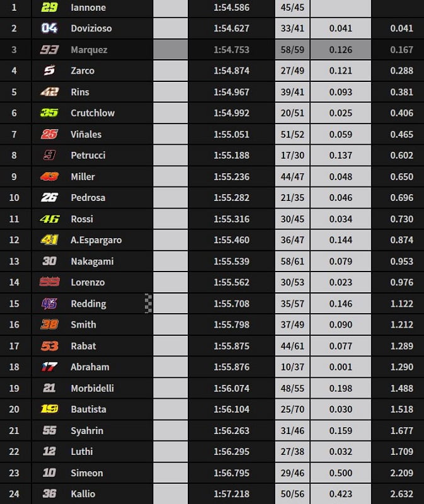Image resolution: width=424 pixels, height=504 pixels.
Task: Open rider name Zarco
Action: [x=84, y=71]
